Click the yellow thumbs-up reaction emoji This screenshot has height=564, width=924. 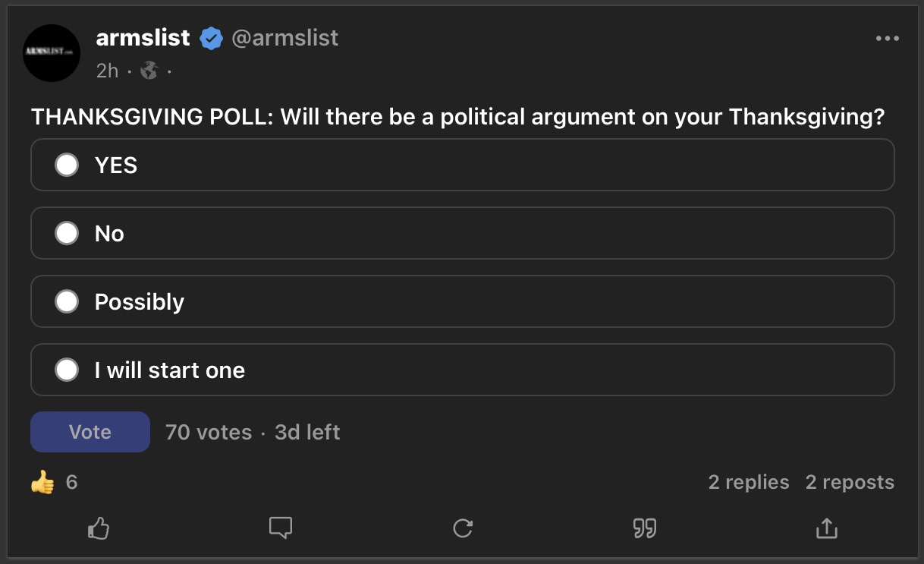pyautogui.click(x=42, y=482)
